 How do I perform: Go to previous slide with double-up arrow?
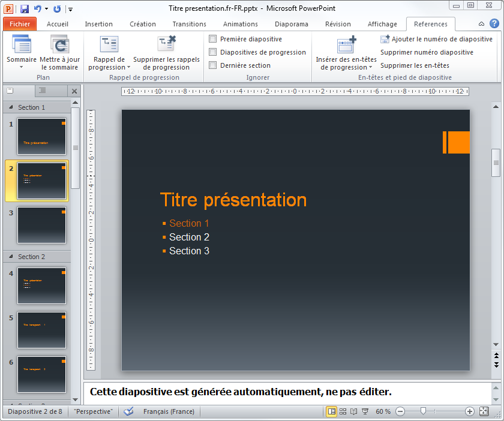click(x=496, y=355)
